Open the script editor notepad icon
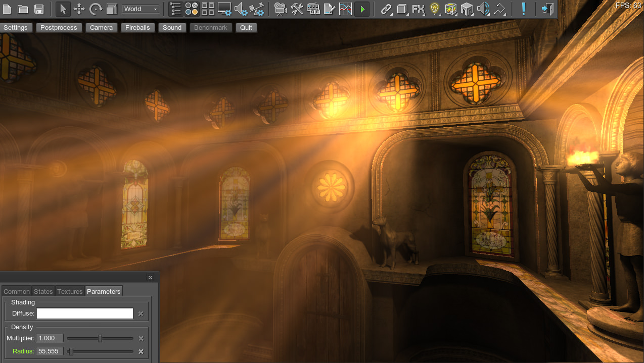The image size is (644, 363). click(x=329, y=9)
